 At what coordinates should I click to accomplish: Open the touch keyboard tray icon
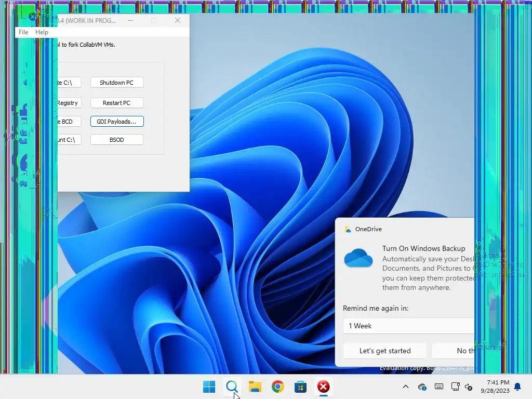[438, 387]
